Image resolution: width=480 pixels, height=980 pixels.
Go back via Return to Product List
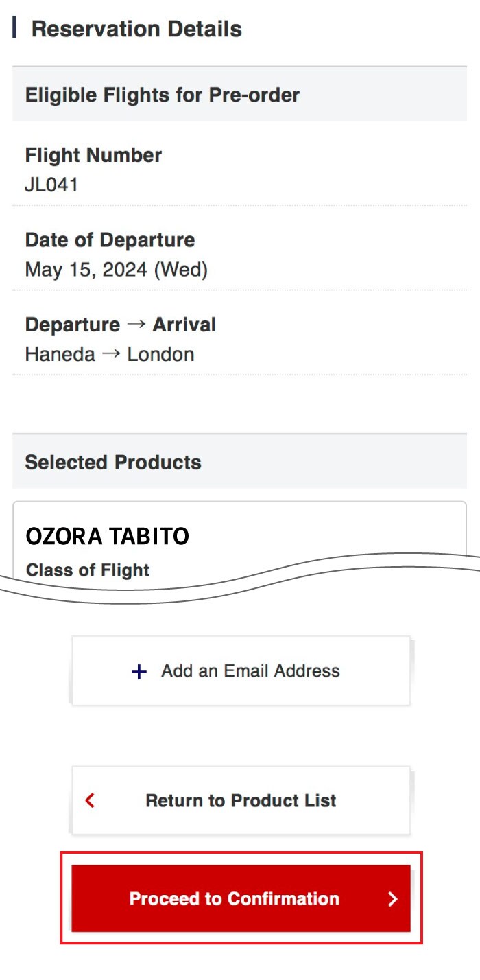(x=241, y=800)
